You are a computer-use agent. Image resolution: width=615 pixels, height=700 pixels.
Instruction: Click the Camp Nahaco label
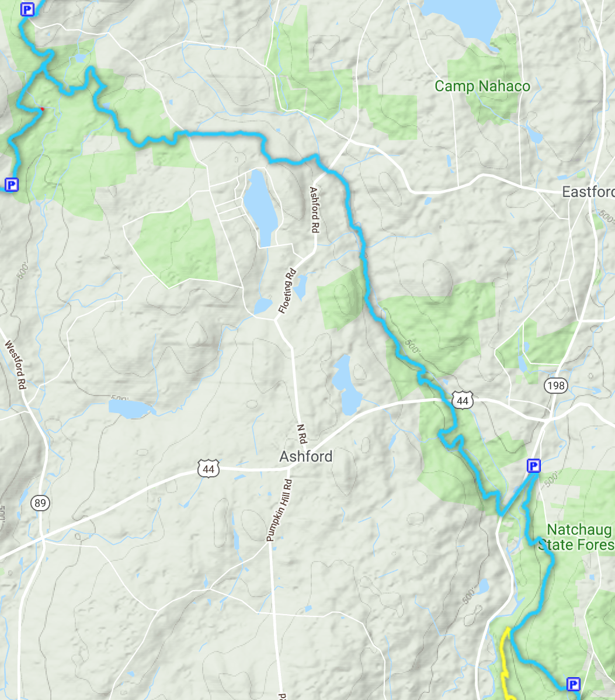482,86
